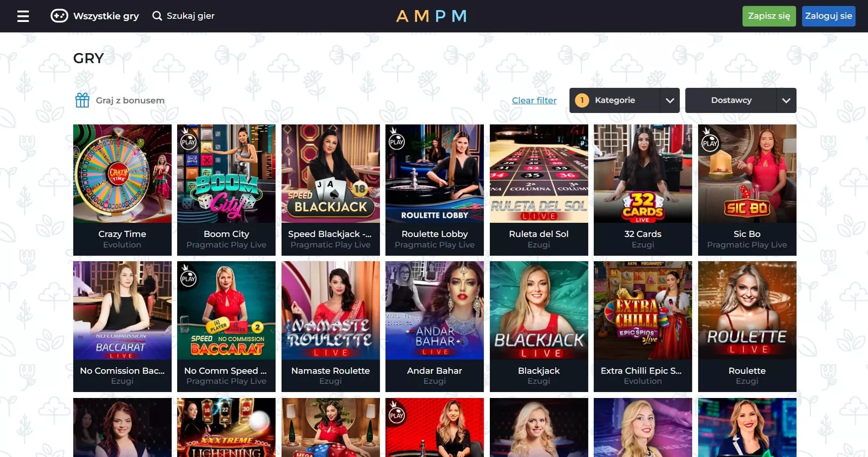Screen dimensions: 868x457
Task: Click the PLAY badge on Roulette Lobby
Action: [396, 140]
